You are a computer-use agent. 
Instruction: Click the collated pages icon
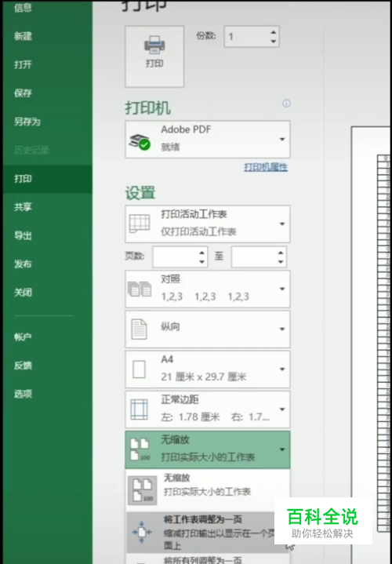pos(140,289)
